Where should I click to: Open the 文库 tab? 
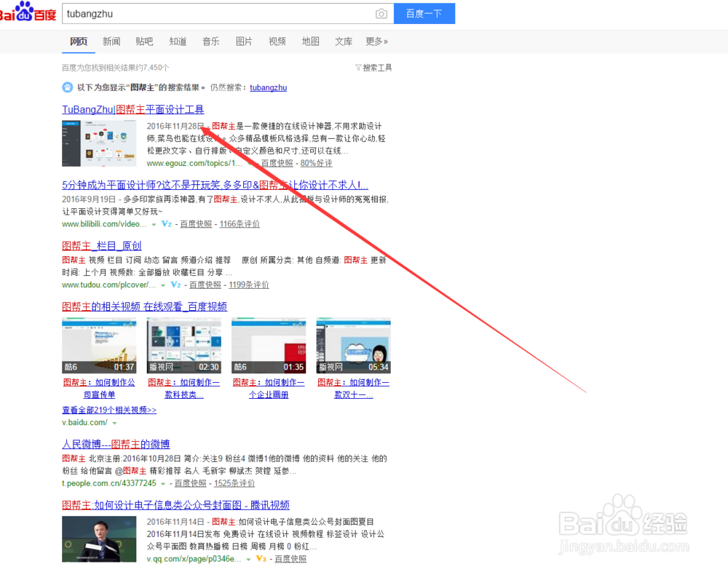click(344, 41)
